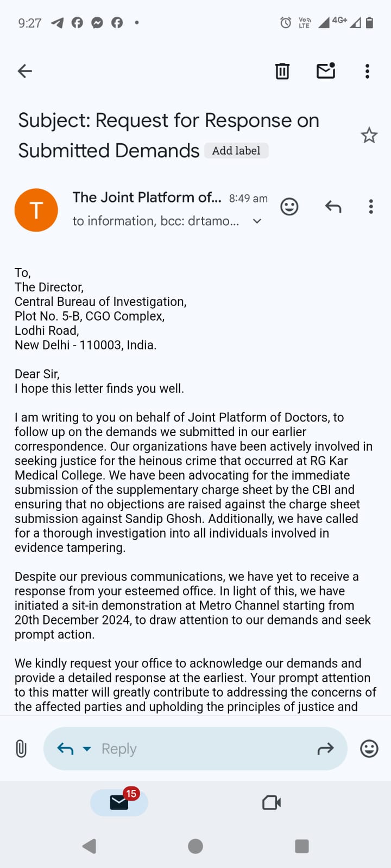Reply using arrow beside sender name
Image resolution: width=391 pixels, height=868 pixels.
coord(333,207)
